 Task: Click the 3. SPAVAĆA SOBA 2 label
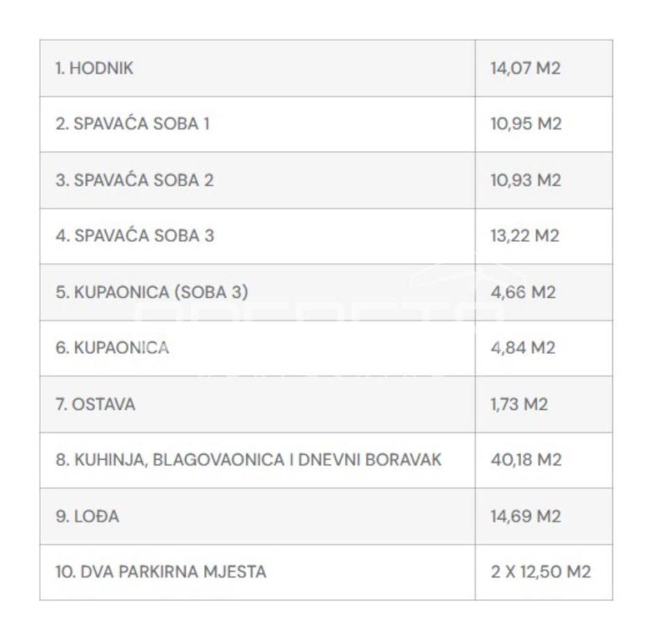134,180
